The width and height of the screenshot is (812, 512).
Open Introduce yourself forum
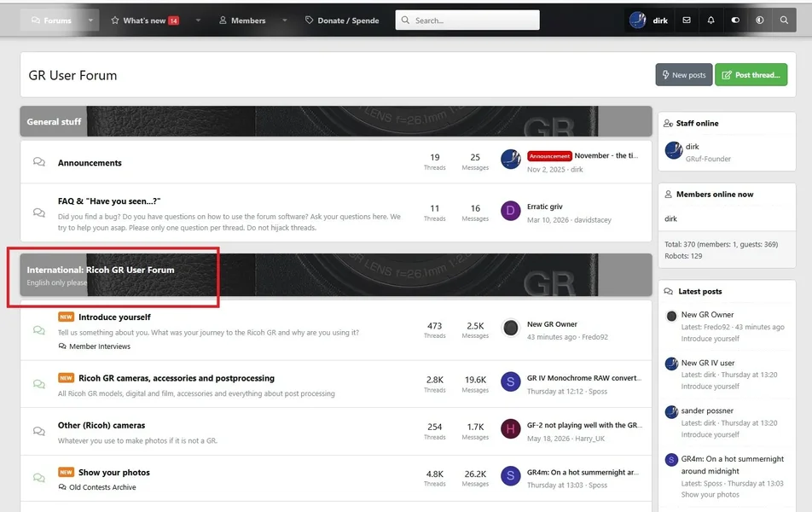click(114, 317)
